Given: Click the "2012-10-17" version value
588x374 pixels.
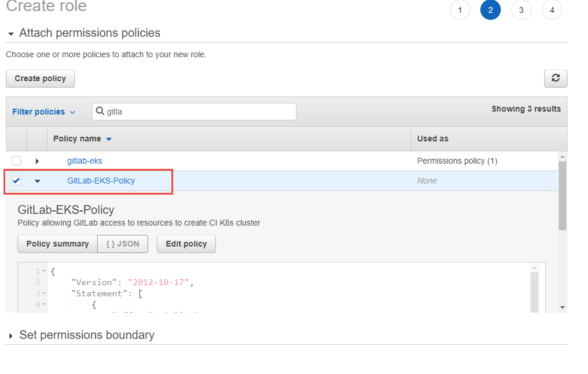Looking at the screenshot, I should [158, 282].
